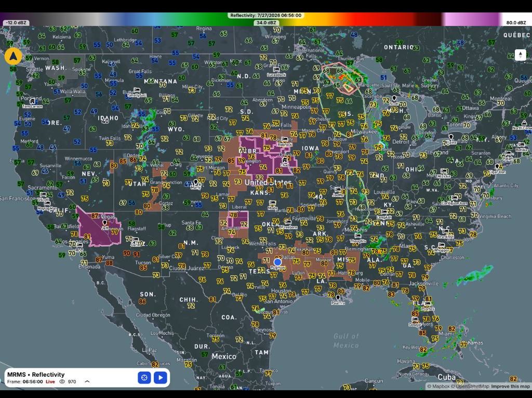The height and width of the screenshot is (398, 532).
Task: Open the PaulTra pin marker near Mobile
Action: [x=338, y=298]
